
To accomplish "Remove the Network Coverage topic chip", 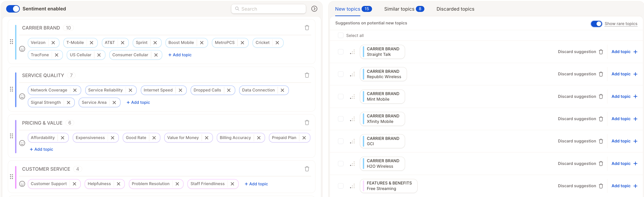I will point(75,90).
